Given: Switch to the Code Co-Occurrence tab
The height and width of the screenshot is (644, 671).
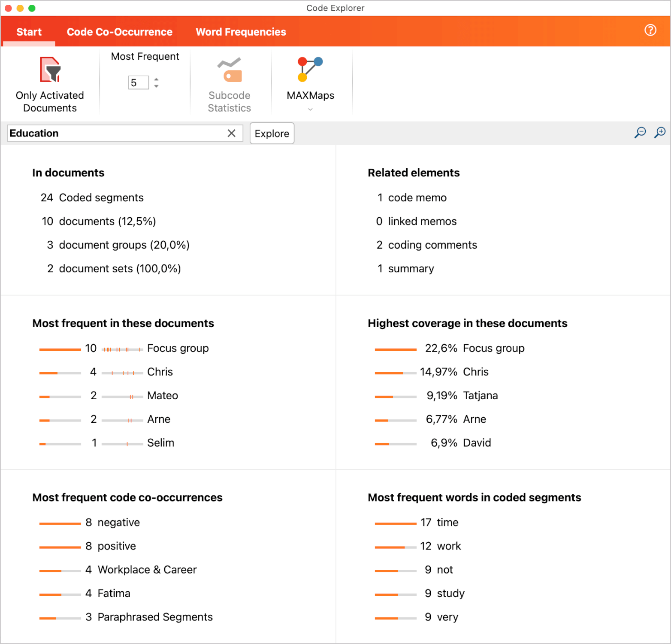Looking at the screenshot, I should pyautogui.click(x=119, y=31).
